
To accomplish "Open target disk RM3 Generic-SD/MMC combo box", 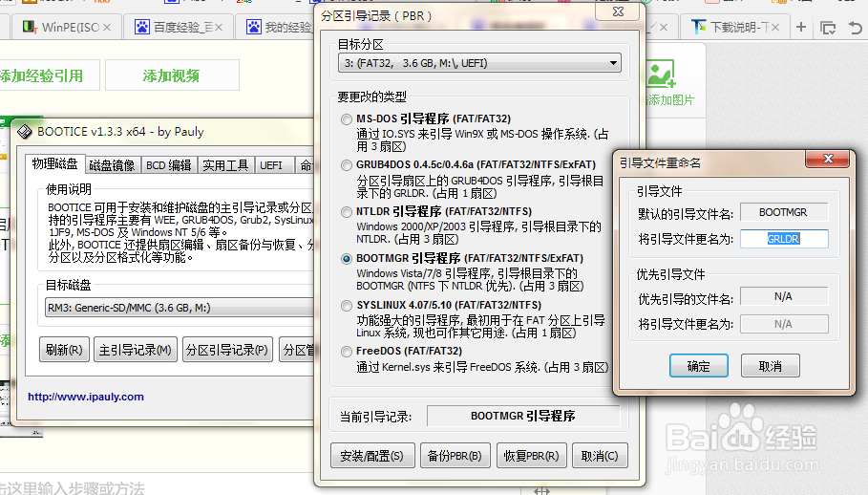I will 180,308.
